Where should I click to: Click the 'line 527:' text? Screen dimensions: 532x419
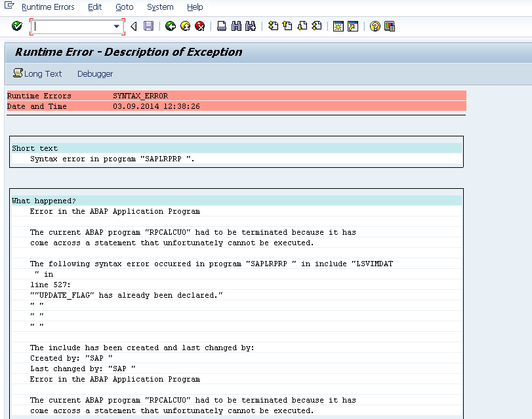coord(51,285)
